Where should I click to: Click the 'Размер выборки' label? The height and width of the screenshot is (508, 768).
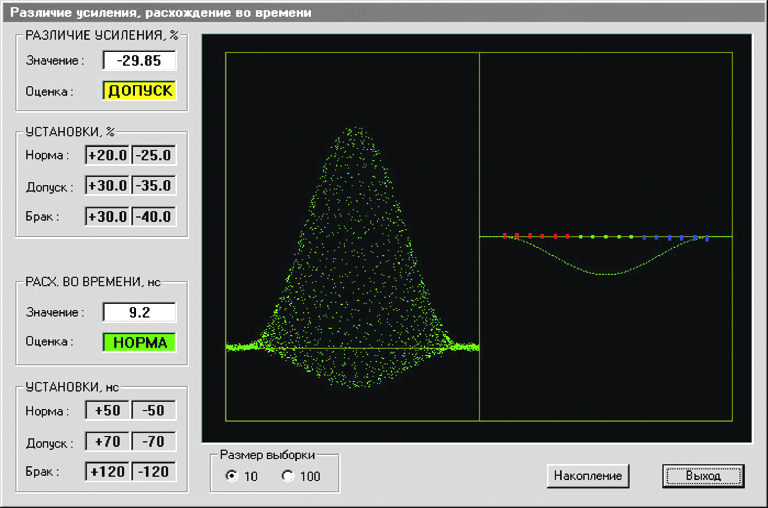point(267,455)
